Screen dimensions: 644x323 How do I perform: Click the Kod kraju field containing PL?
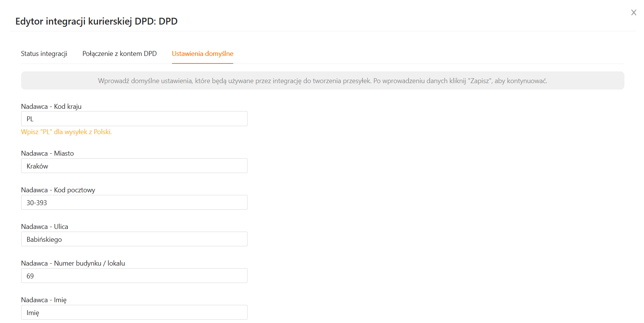tap(134, 119)
